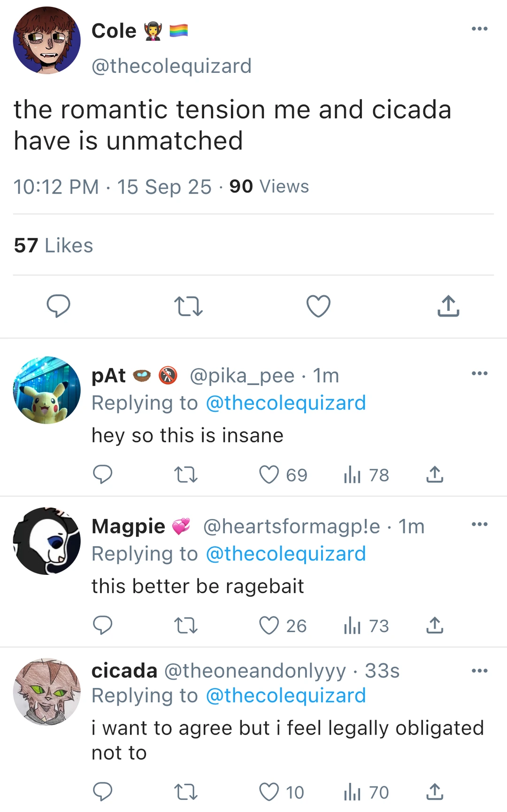The width and height of the screenshot is (507, 812).
Task: Retweet pAt's reply
Action: [x=186, y=475]
